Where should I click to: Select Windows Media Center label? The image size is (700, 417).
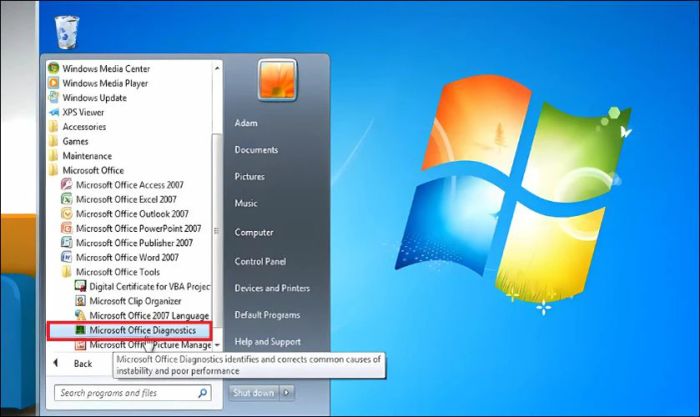106,68
